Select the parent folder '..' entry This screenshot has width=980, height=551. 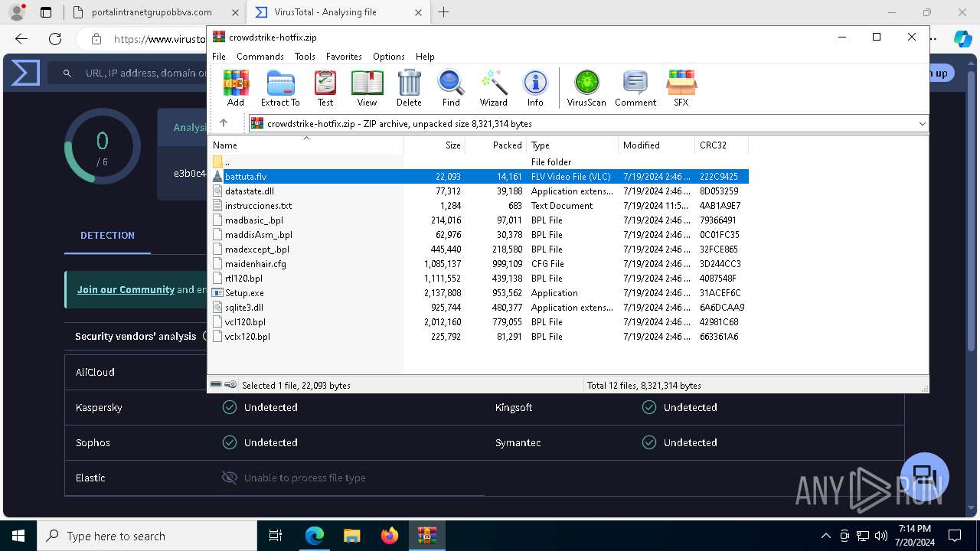(x=479, y=161)
